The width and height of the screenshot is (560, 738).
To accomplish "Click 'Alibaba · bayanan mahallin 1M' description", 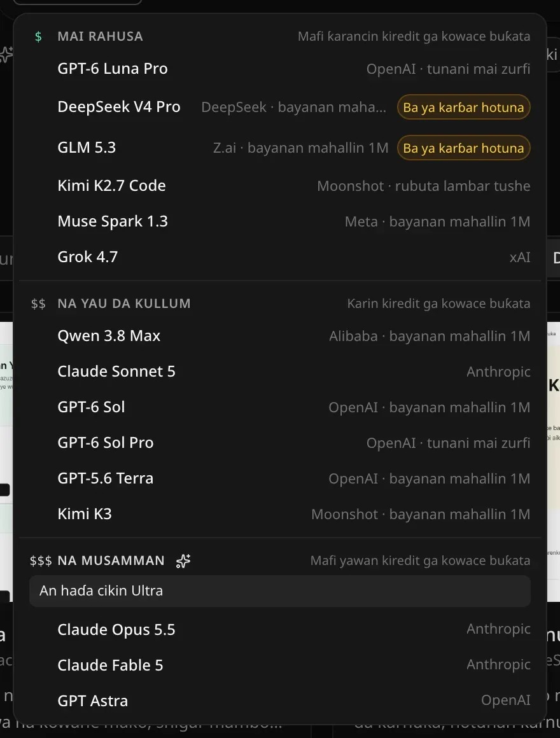I will pos(430,336).
